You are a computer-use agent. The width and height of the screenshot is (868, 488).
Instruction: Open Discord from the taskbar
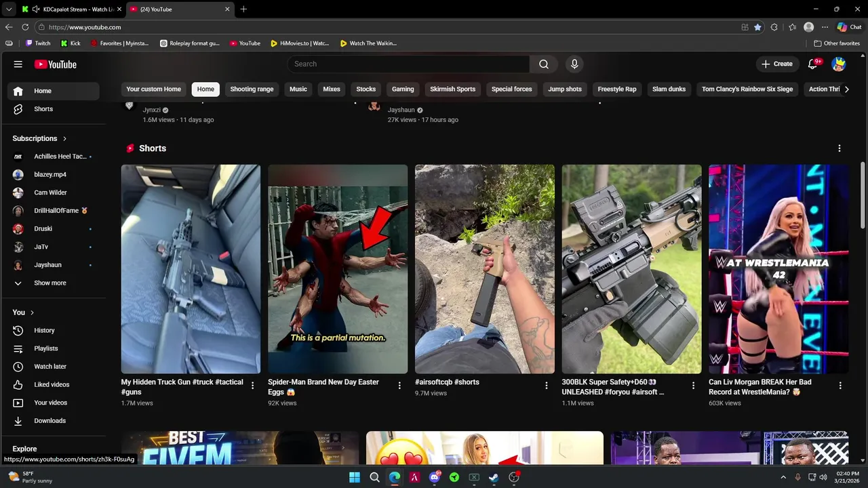pos(435,477)
